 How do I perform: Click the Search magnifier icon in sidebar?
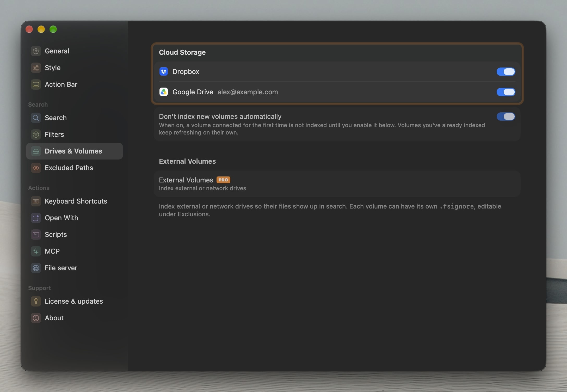(36, 118)
